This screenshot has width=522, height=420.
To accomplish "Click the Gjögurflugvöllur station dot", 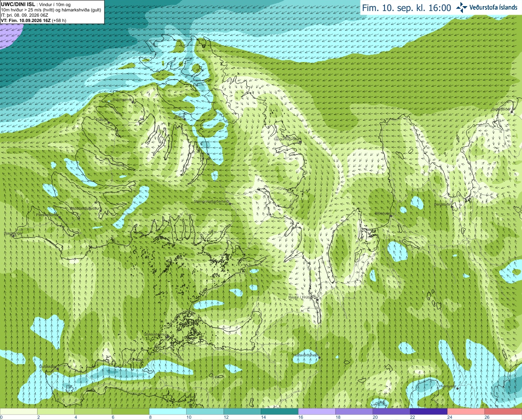I will click(x=300, y=142).
